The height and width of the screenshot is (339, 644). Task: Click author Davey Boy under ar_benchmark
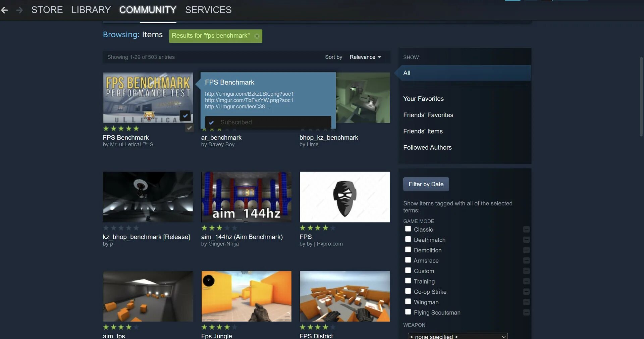pos(221,144)
